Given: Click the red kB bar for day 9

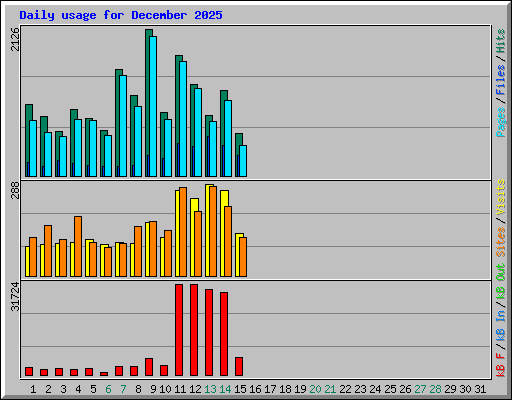Looking at the screenshot, I should pos(149,367).
